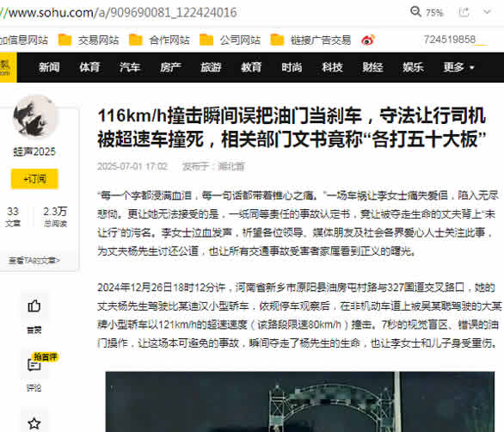The image size is (504, 432).
Task: Open the 链接广告交易 bookmark folder
Action: (x=310, y=40)
